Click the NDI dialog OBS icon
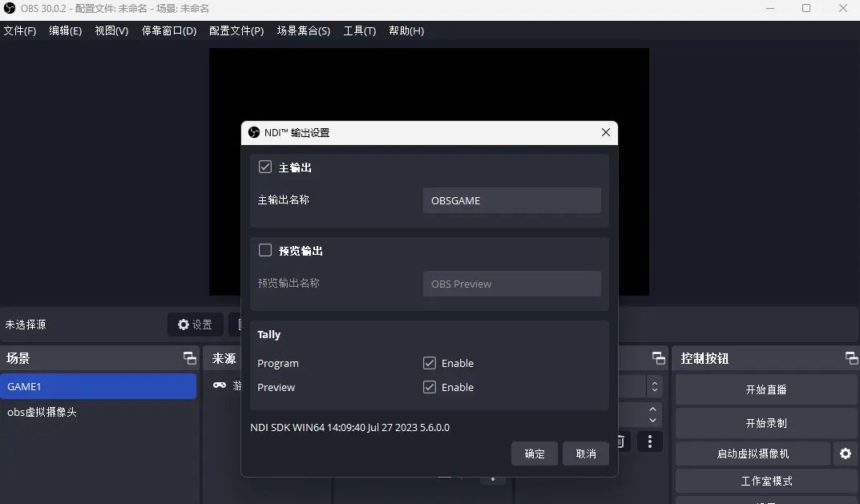 pyautogui.click(x=255, y=132)
